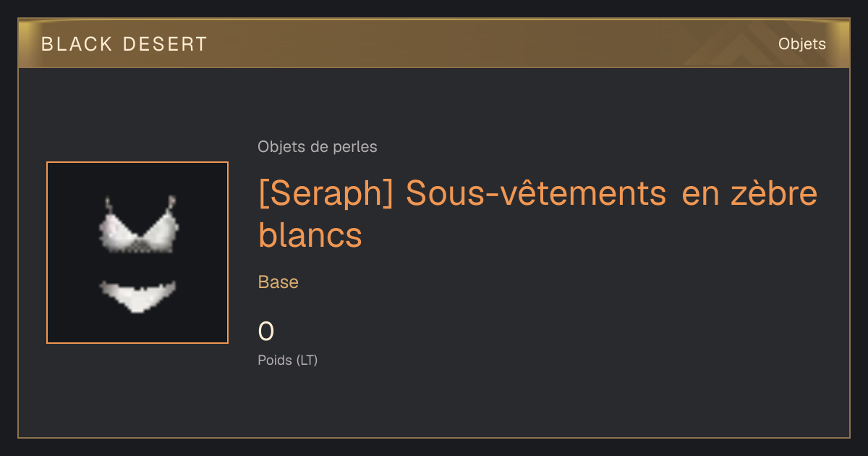
Task: Click the bottom piece in item icon
Action: [137, 296]
